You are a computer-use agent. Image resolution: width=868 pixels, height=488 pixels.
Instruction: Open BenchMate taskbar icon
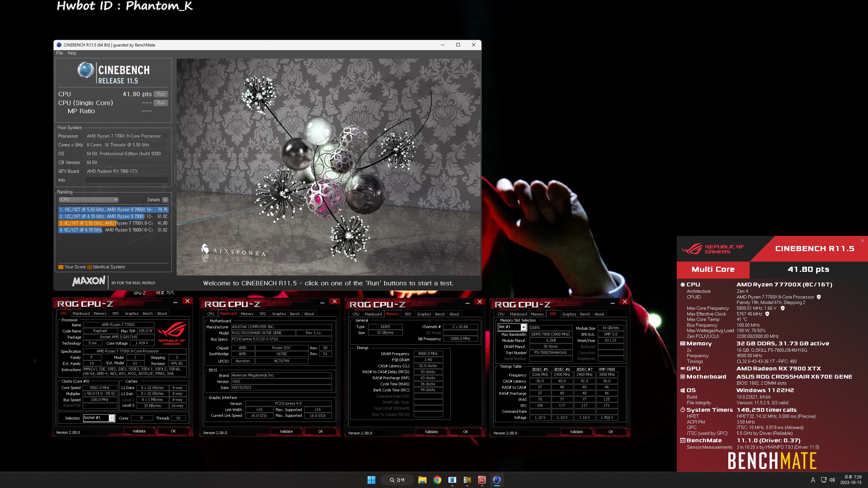coord(467,480)
